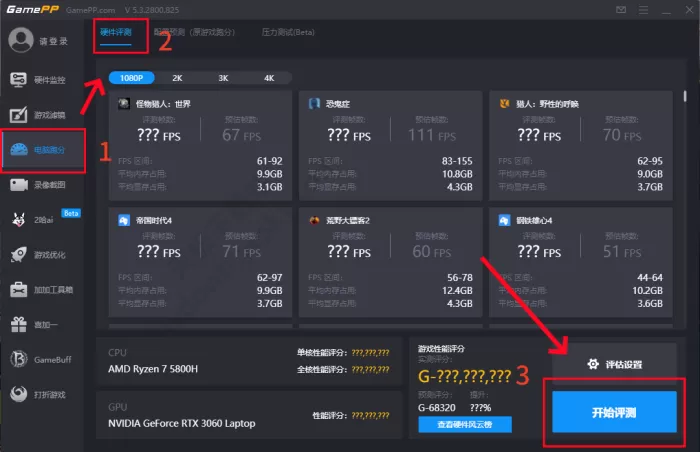This screenshot has width=700, height=452.
Task: Click the GPU 性能评分 score value
Action: 370,415
